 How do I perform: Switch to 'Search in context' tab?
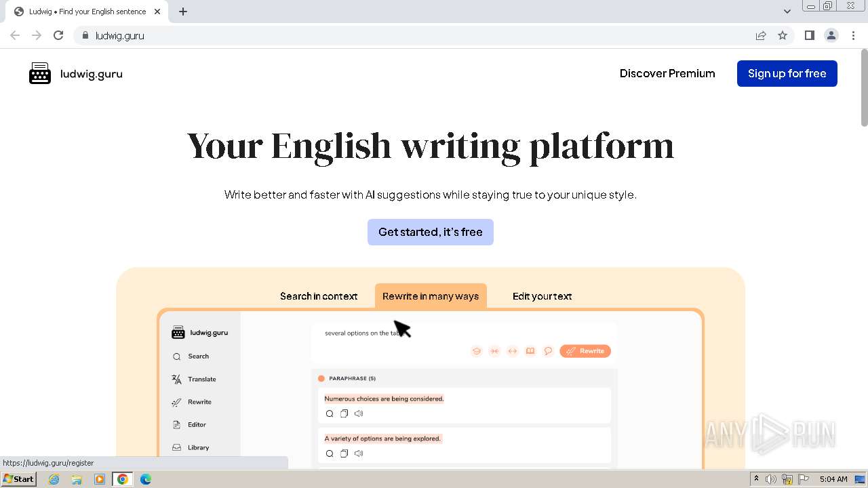(319, 296)
